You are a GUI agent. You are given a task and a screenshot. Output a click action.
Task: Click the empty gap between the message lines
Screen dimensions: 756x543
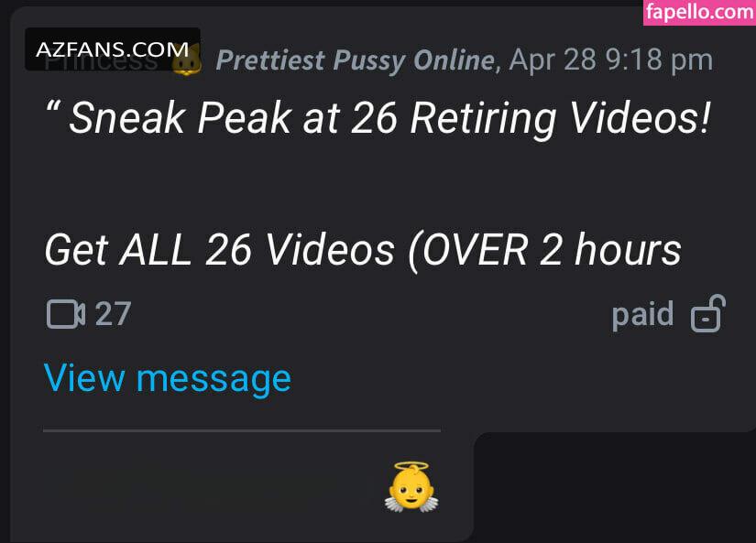(378, 186)
